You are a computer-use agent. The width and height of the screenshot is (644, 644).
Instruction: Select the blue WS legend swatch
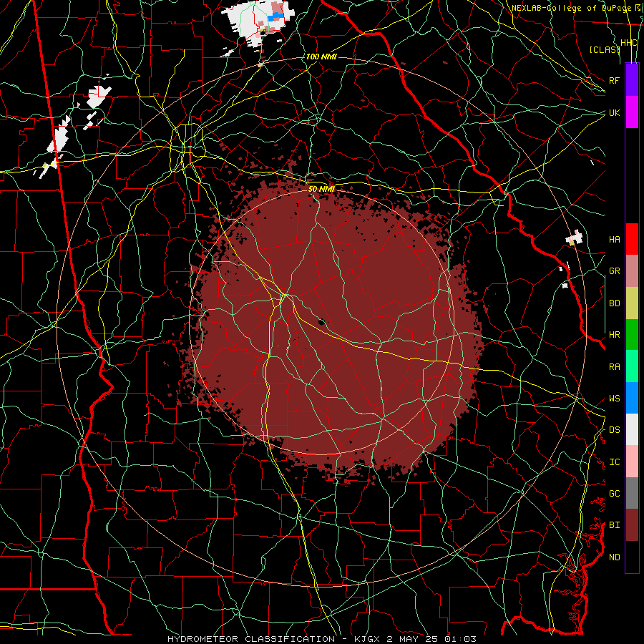[x=632, y=398]
